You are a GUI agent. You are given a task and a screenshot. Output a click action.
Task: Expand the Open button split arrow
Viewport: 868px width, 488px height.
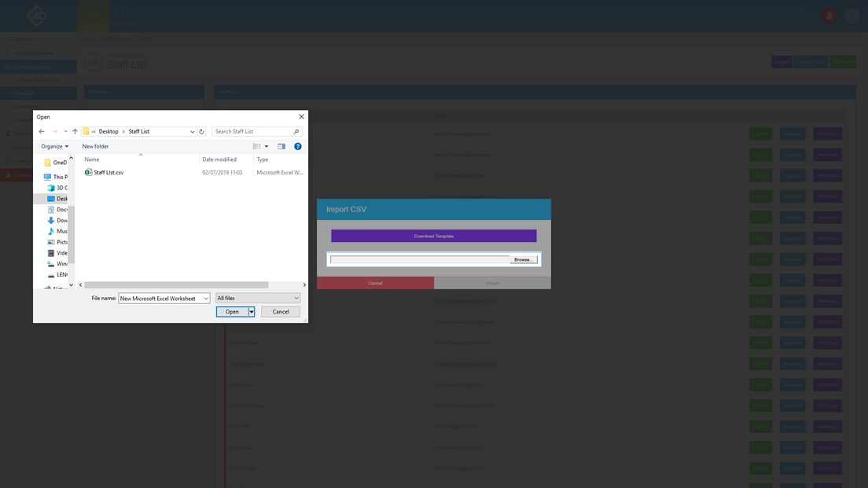252,312
